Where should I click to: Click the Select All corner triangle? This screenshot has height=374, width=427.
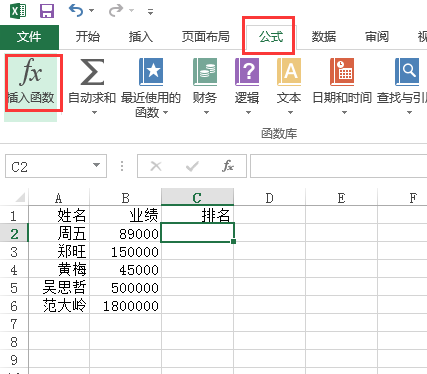click(x=20, y=198)
